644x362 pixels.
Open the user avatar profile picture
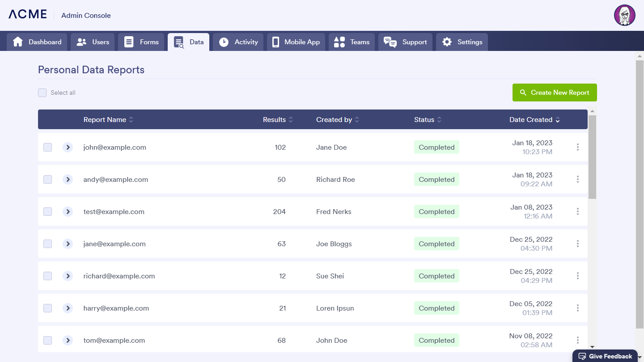click(x=624, y=16)
